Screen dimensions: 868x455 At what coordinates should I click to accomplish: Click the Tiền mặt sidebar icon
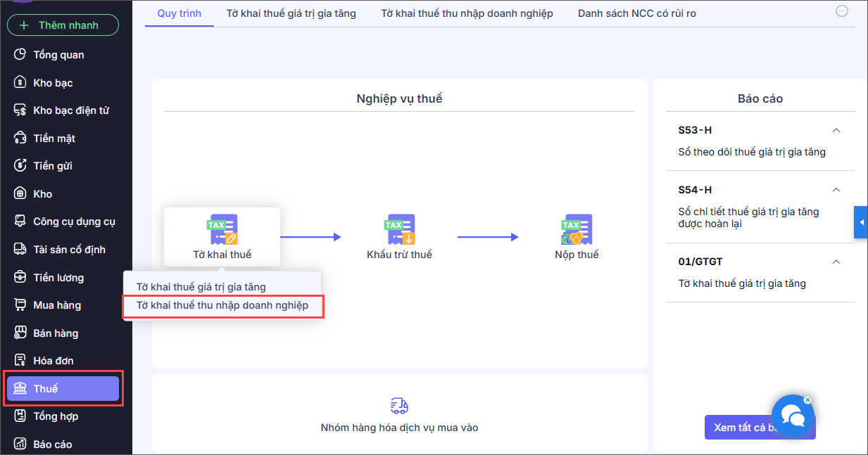(20, 139)
